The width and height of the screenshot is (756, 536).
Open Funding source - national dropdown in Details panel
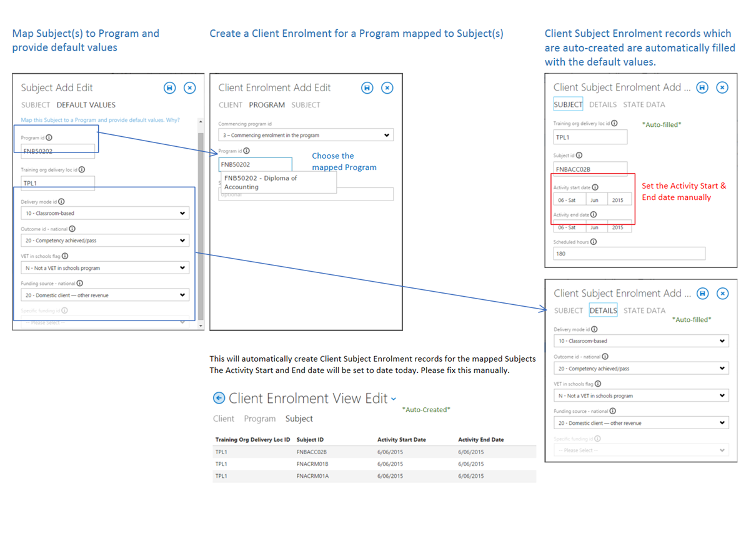(x=641, y=423)
